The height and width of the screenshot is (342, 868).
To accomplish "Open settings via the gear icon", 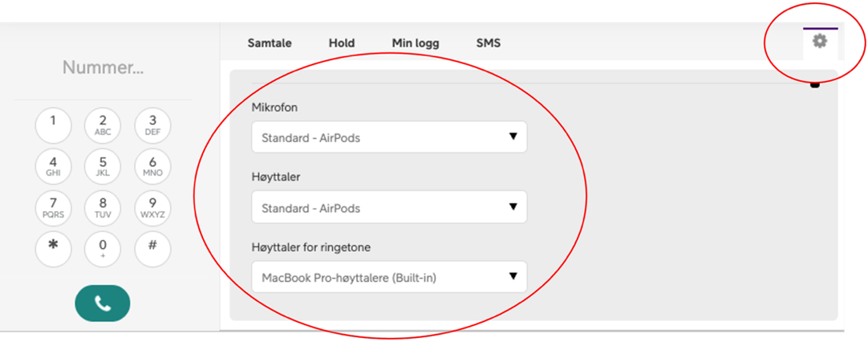I will pos(819,42).
